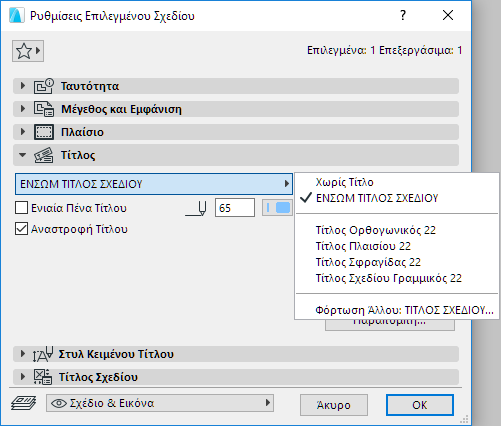
Task: Open the ΕΝΣΩΜ ΤΙΤΛΟΣ ΣΧΕΔΙΟΥ title type dropdown
Action: pyautogui.click(x=154, y=184)
